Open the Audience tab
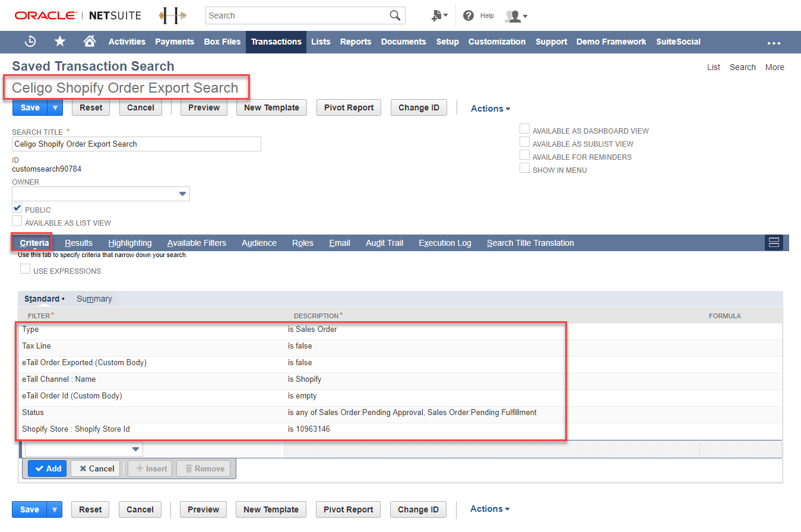This screenshot has width=801, height=532. (259, 243)
